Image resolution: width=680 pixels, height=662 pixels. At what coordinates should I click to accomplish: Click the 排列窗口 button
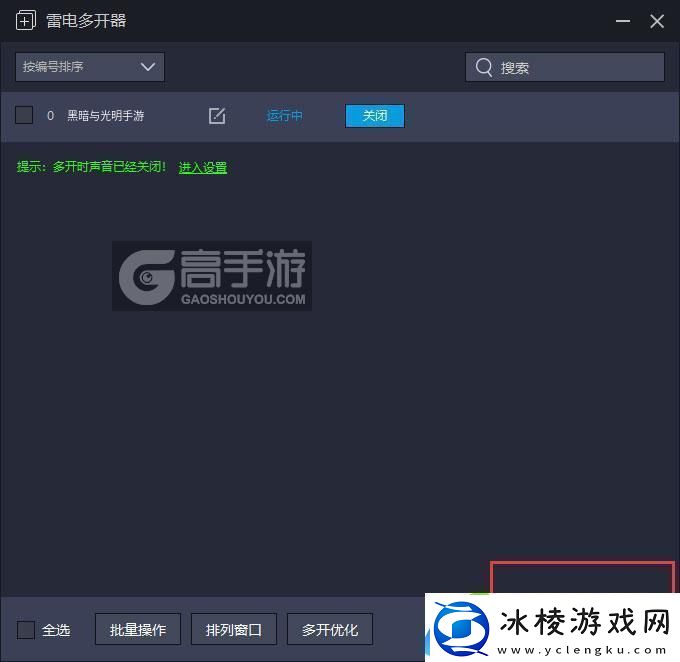pos(234,629)
